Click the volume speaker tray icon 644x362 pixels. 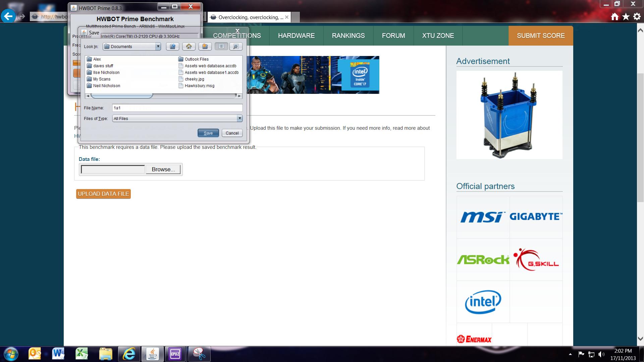pos(601,354)
